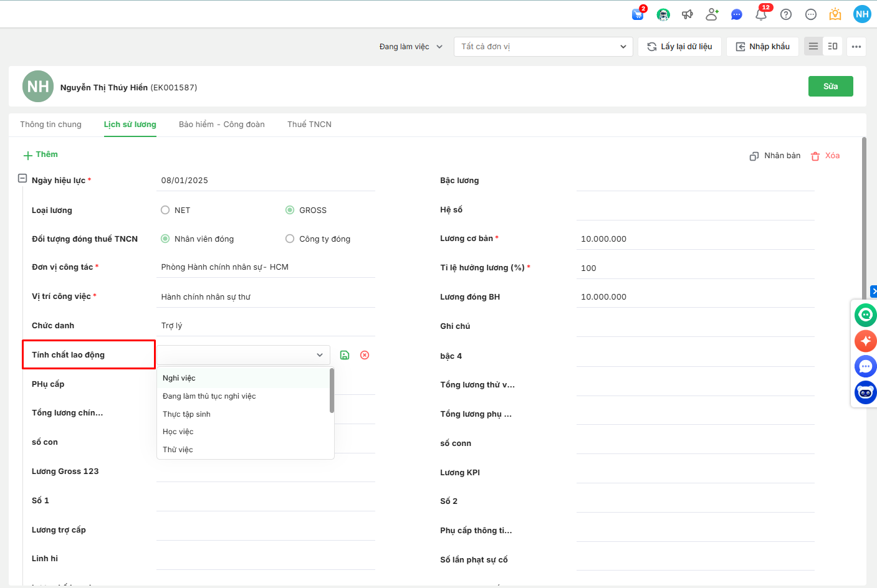The height and width of the screenshot is (588, 877).
Task: Open the three-dots more options menu
Action: [x=856, y=47]
